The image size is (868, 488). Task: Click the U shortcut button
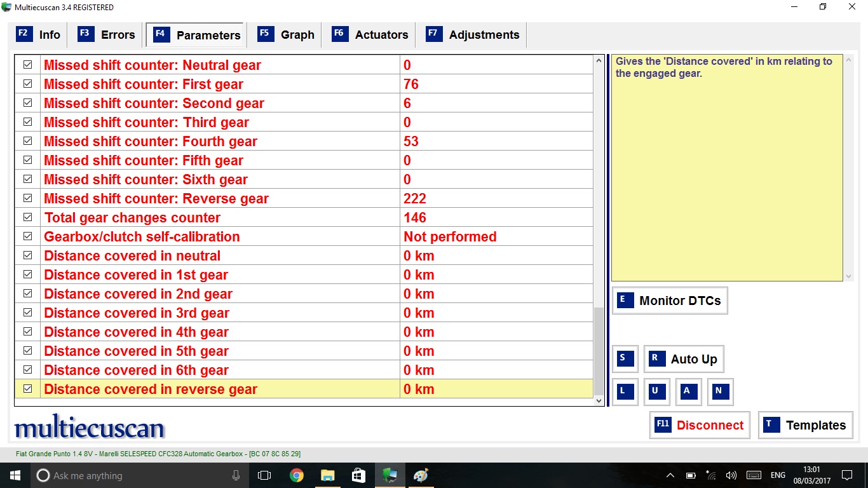656,392
